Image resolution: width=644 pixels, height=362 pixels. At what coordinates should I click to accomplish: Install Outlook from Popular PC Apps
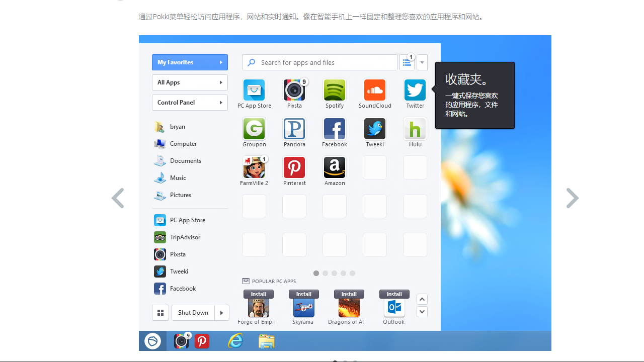click(394, 294)
